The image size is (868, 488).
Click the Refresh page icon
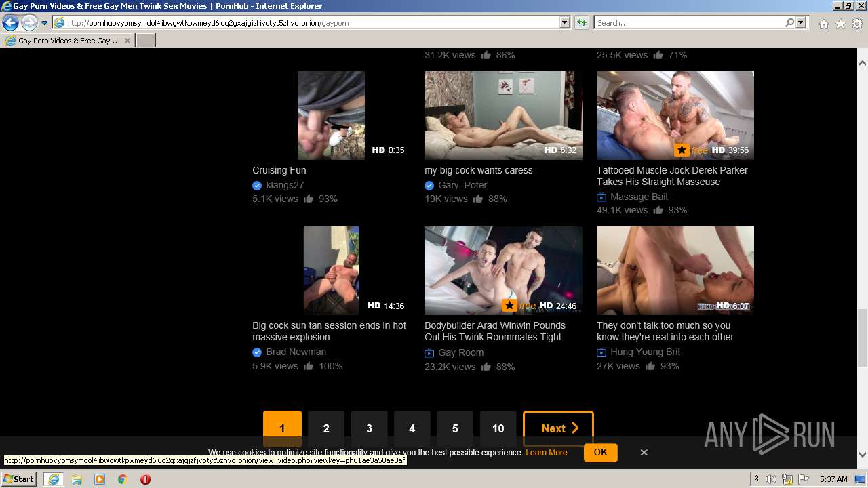[581, 23]
